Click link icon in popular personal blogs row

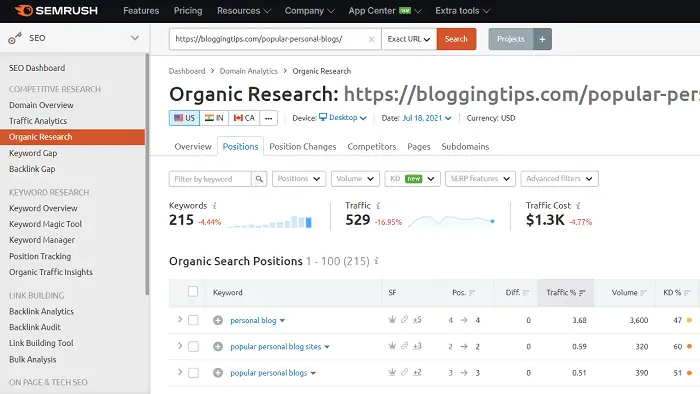point(404,372)
